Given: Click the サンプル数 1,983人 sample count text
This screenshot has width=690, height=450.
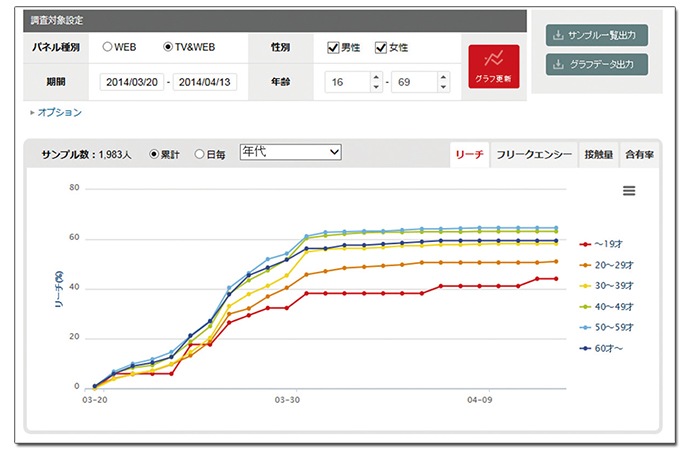Looking at the screenshot, I should coord(86,154).
